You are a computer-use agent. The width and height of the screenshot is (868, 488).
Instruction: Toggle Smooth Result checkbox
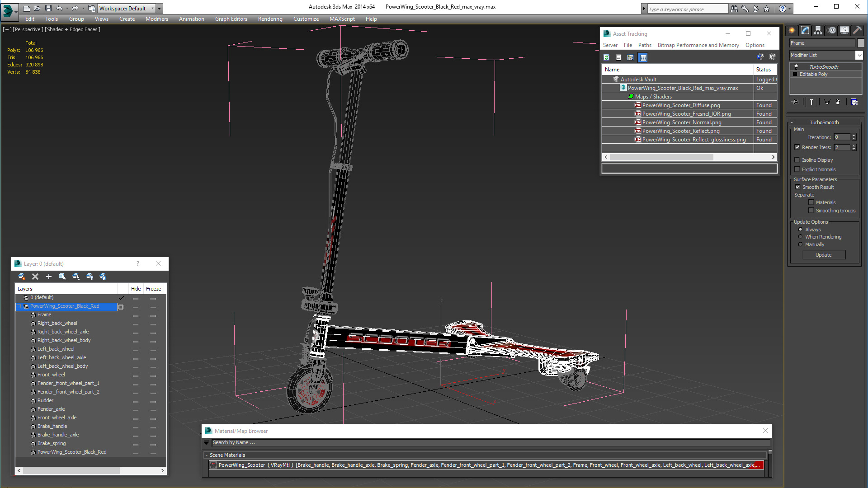[x=797, y=187]
